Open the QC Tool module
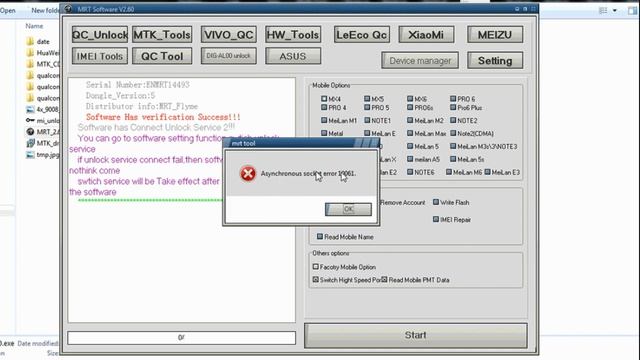This screenshot has width=640, height=360. 162,56
